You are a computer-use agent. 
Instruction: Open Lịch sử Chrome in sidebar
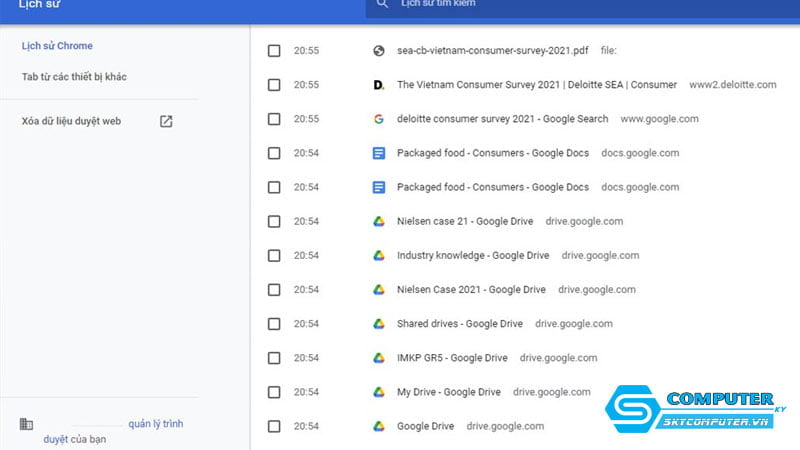coord(57,46)
